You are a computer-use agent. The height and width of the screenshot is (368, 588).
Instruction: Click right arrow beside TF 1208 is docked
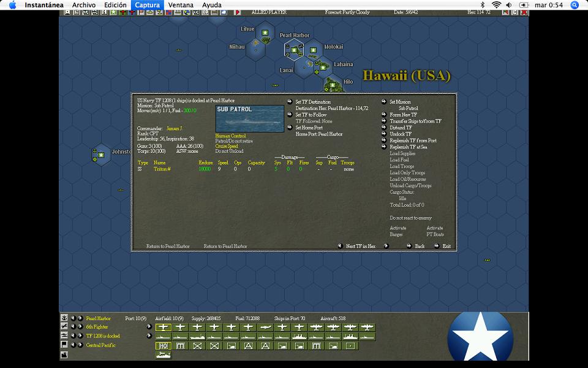click(80, 335)
